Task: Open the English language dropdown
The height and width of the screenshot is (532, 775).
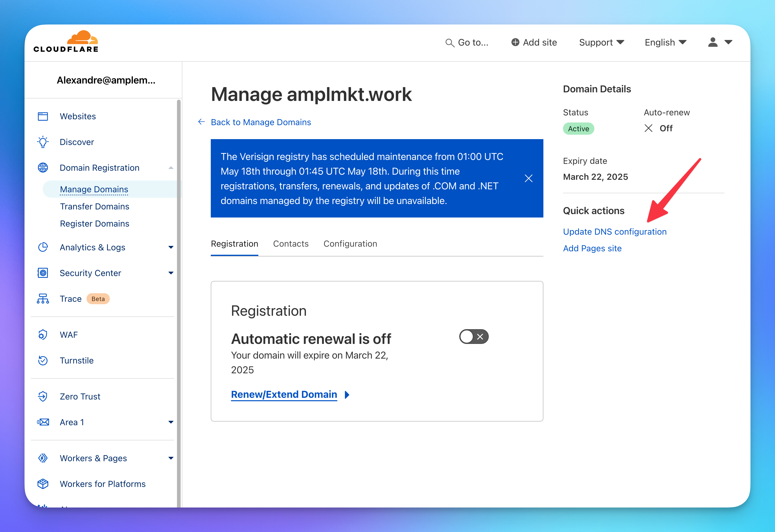Action: click(665, 42)
